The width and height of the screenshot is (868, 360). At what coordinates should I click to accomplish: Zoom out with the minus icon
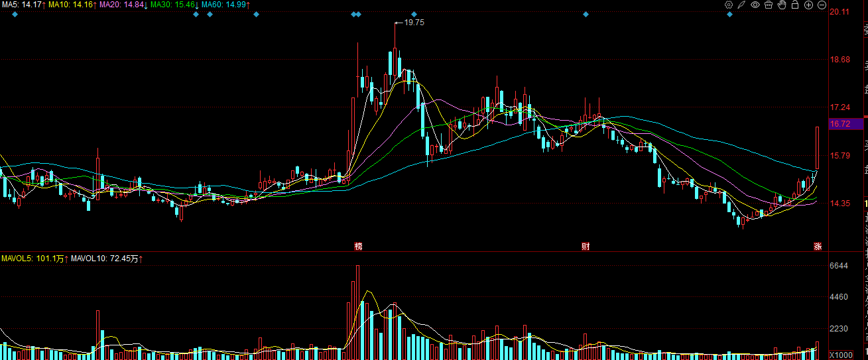coord(822,5)
